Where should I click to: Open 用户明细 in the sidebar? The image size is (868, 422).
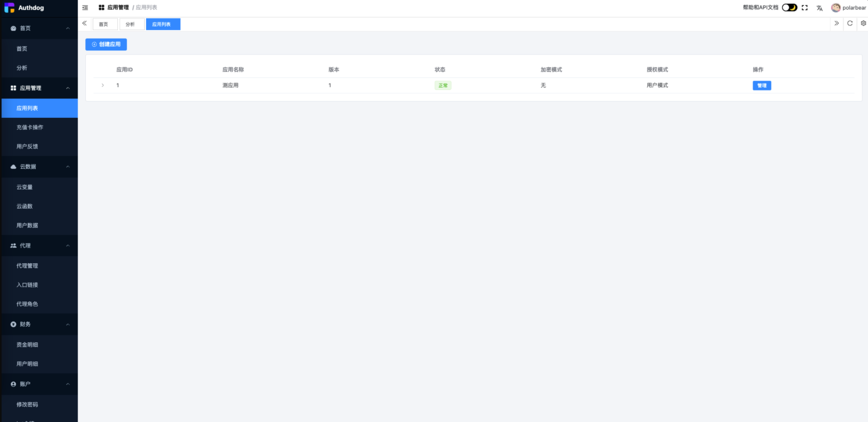(40, 364)
